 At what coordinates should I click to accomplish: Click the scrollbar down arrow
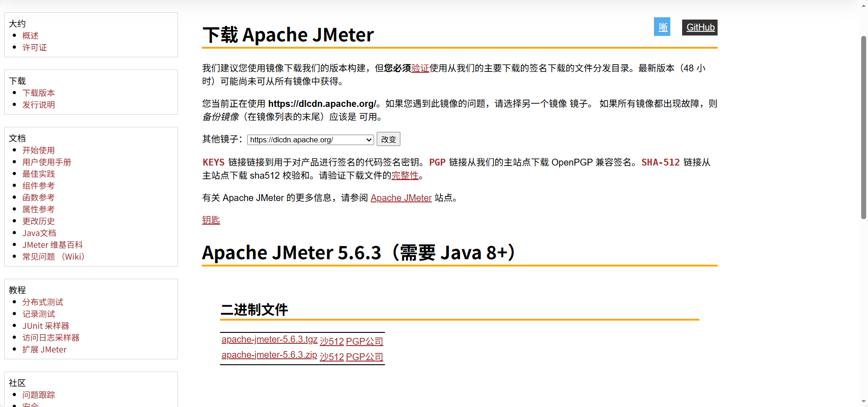(863, 402)
